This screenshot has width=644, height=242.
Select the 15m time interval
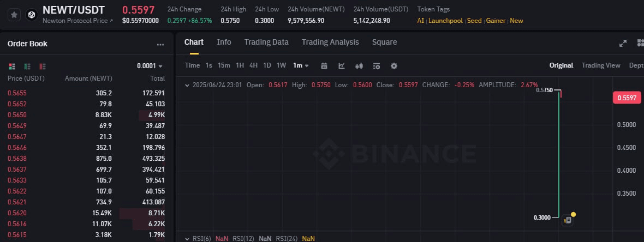tap(224, 65)
